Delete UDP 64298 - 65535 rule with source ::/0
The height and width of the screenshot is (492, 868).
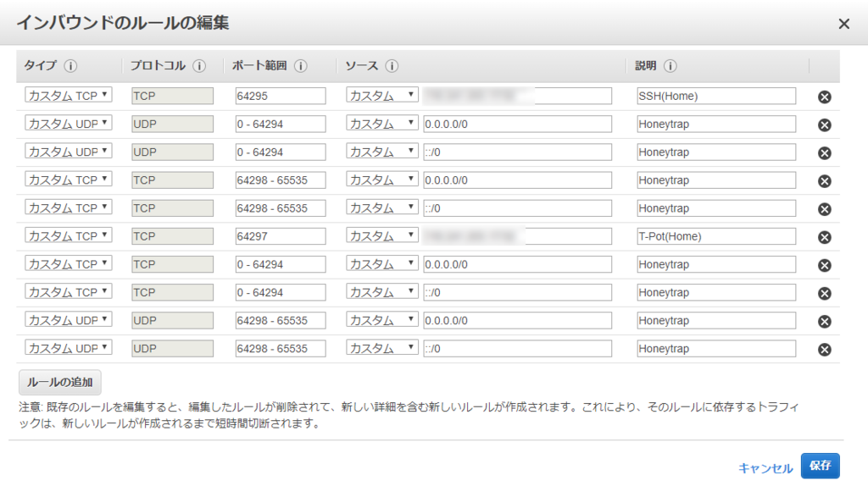click(x=824, y=350)
